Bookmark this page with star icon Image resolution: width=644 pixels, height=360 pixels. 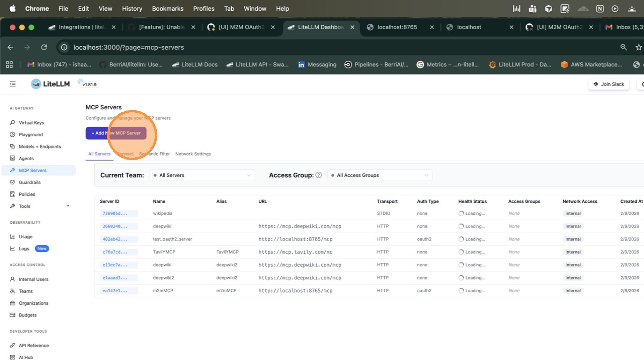tap(638, 47)
